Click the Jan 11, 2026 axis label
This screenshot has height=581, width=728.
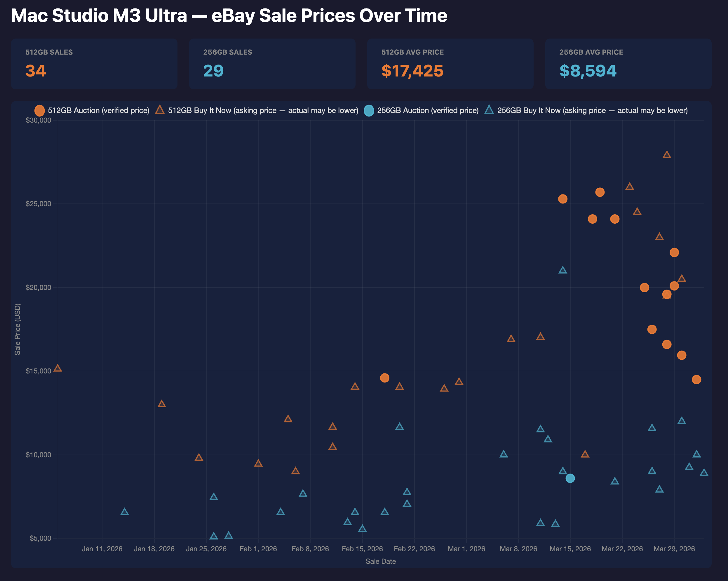pyautogui.click(x=103, y=549)
